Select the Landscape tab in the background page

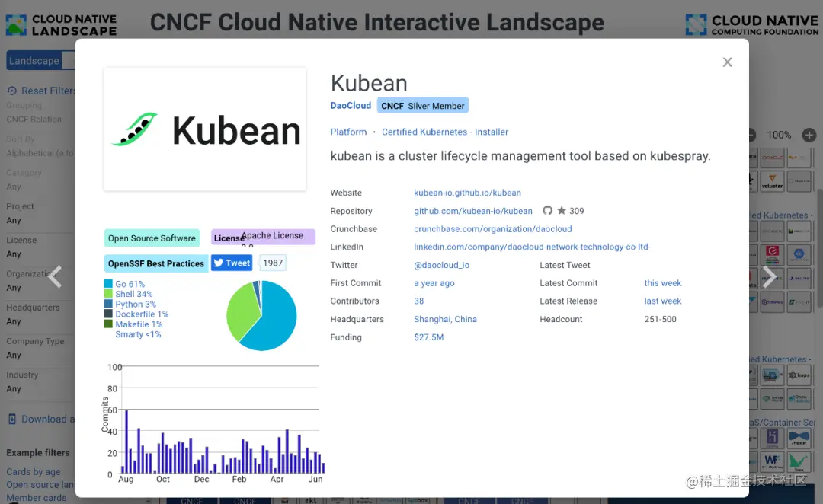34,61
